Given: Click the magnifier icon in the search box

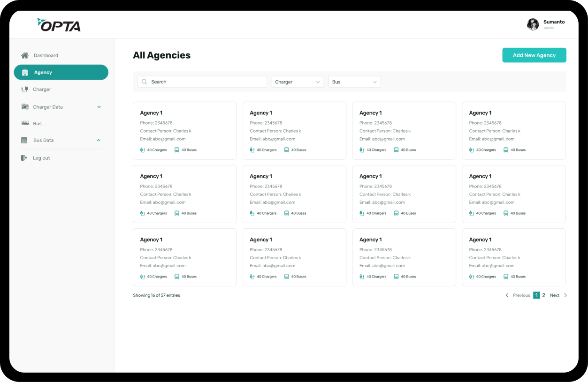Looking at the screenshot, I should 145,82.
